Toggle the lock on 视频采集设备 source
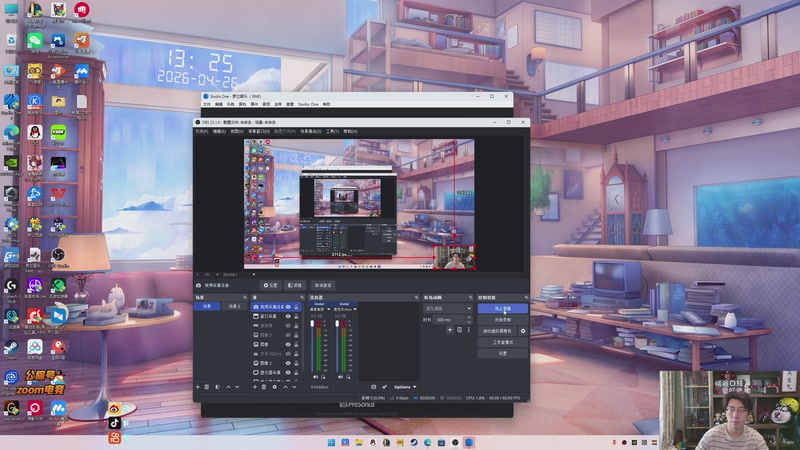The height and width of the screenshot is (450, 800). (x=296, y=307)
